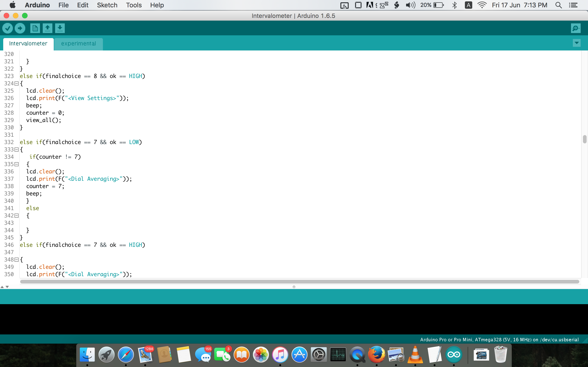Create a new sketch with New icon
588x367 pixels.
[x=35, y=28]
